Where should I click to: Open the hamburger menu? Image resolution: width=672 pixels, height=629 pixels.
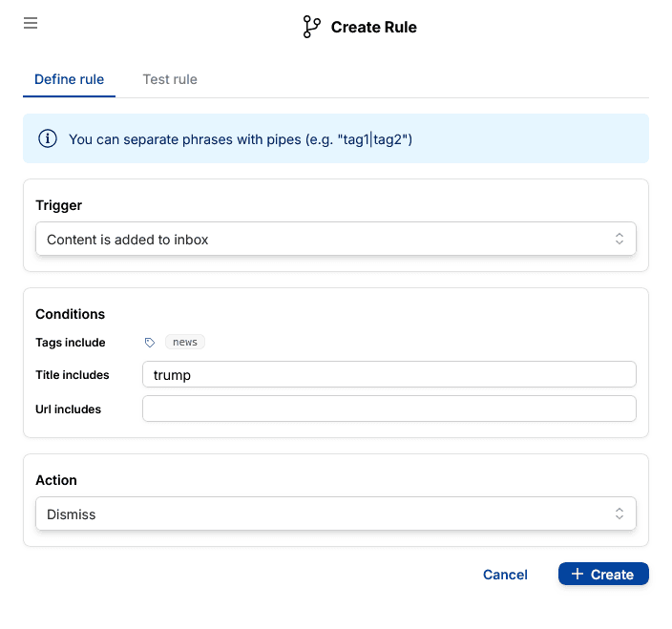31,23
